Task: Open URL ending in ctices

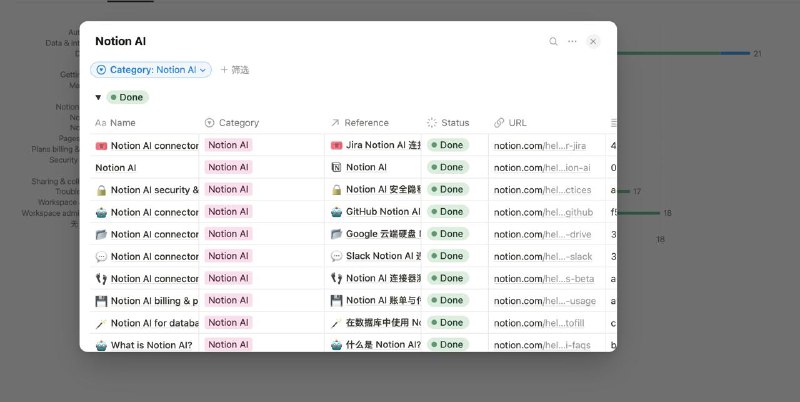Action: [x=542, y=190]
